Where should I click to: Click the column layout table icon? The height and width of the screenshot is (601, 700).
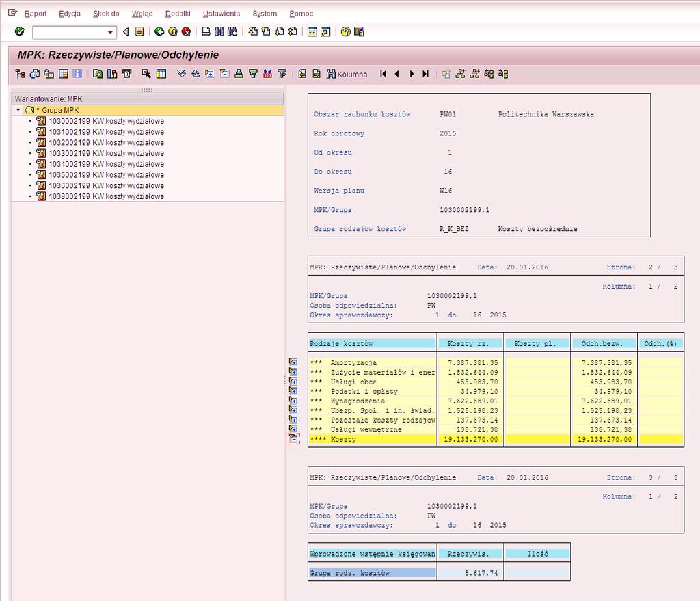pos(161,74)
